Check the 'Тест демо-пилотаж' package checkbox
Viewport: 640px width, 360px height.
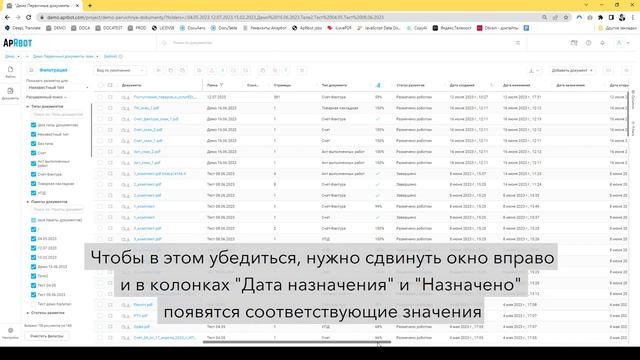pos(33,304)
